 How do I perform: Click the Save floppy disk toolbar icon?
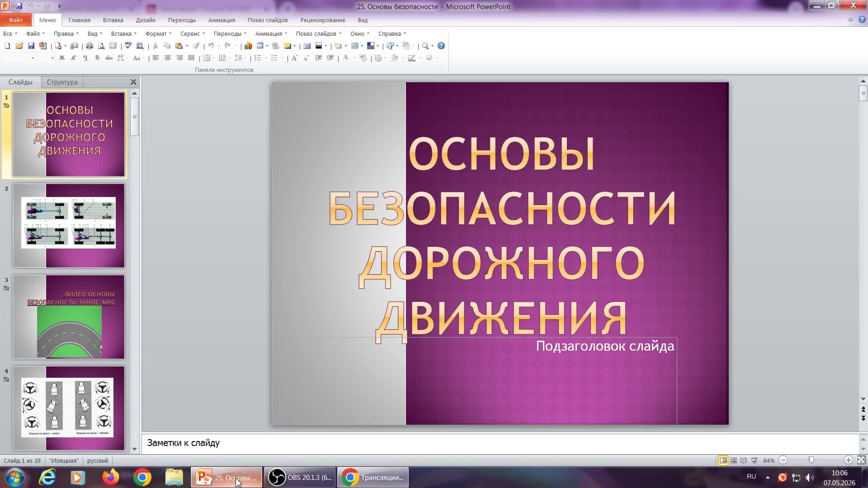31,46
